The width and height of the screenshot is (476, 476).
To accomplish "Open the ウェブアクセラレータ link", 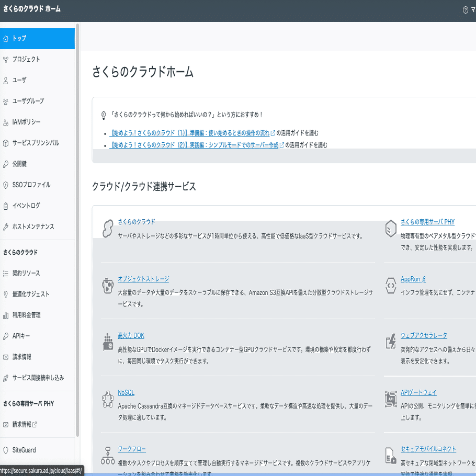I will [x=424, y=335].
